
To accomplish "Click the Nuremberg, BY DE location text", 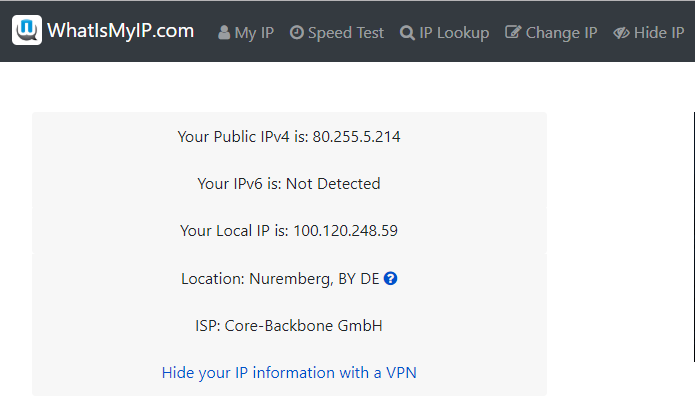I will [x=314, y=279].
